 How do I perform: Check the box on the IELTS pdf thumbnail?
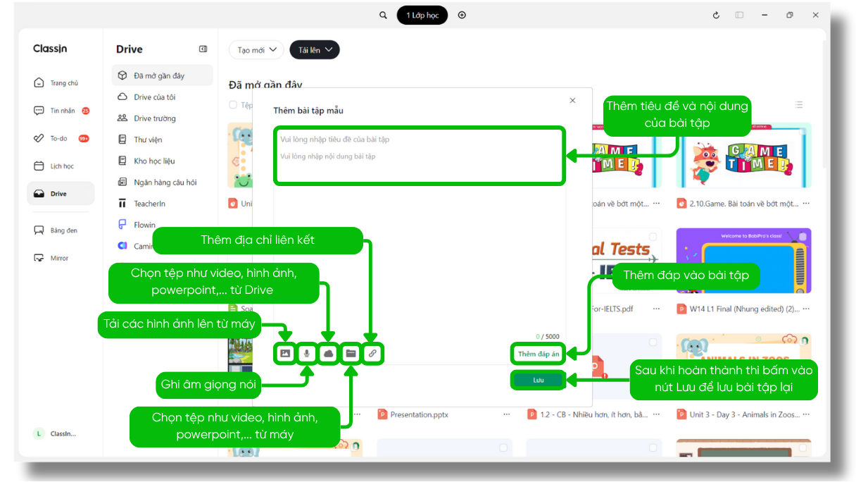653,237
